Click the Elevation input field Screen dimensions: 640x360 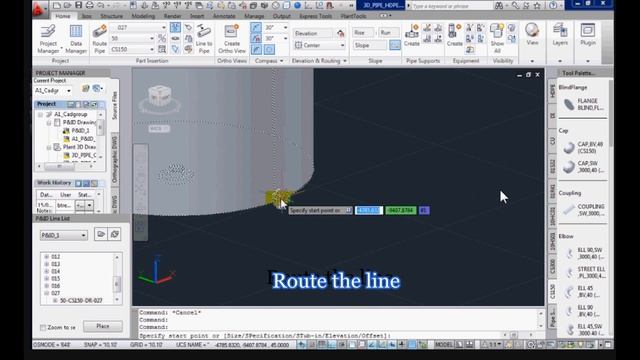point(313,33)
